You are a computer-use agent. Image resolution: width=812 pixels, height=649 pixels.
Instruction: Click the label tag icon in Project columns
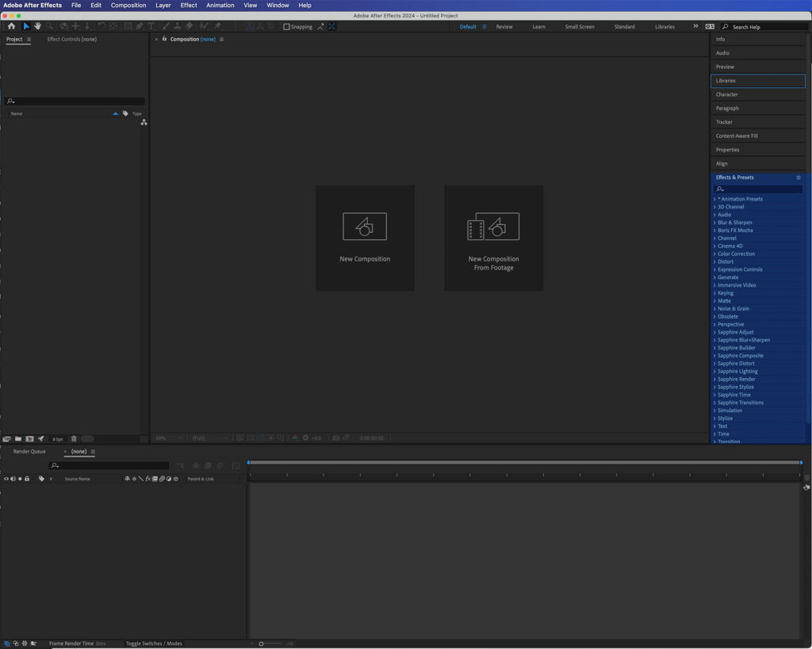point(125,113)
